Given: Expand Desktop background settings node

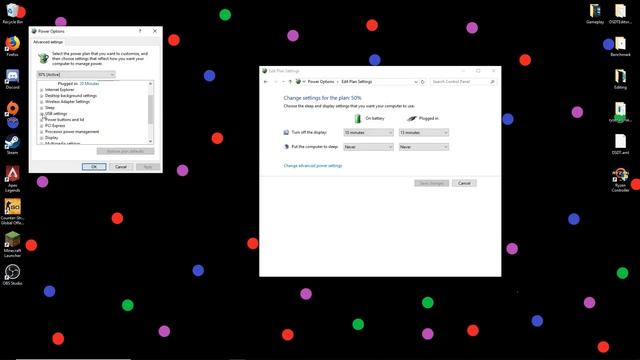Looking at the screenshot, I should click(41, 96).
